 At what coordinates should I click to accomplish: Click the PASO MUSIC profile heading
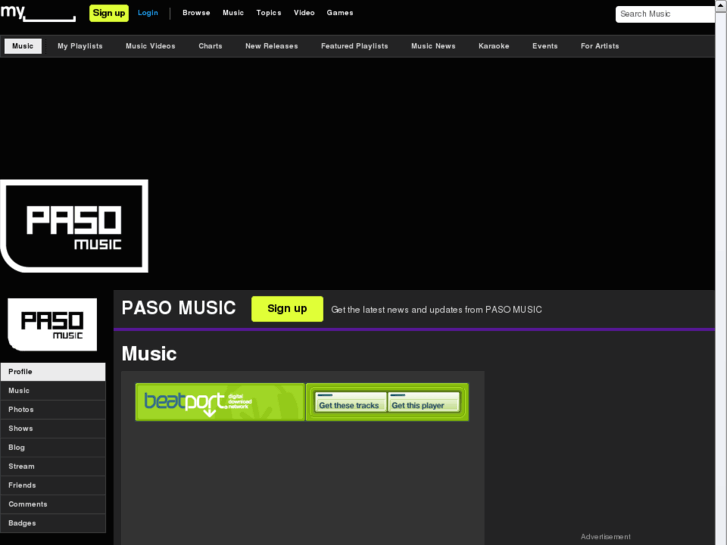pos(179,308)
